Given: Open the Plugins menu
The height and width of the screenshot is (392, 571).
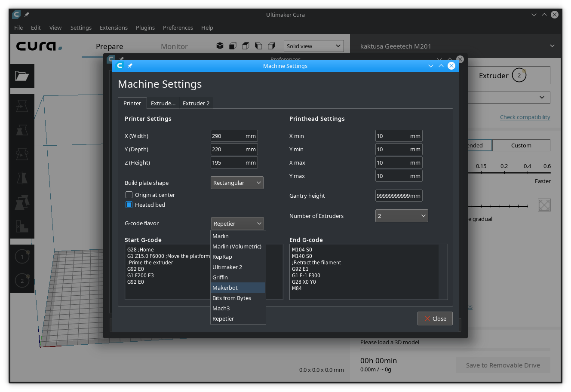Looking at the screenshot, I should tap(145, 28).
